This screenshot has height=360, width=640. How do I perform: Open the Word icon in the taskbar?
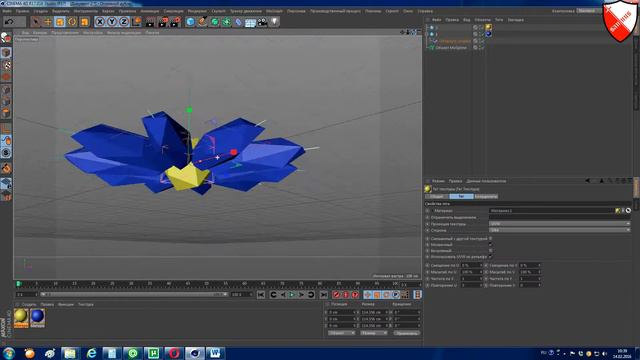point(215,353)
